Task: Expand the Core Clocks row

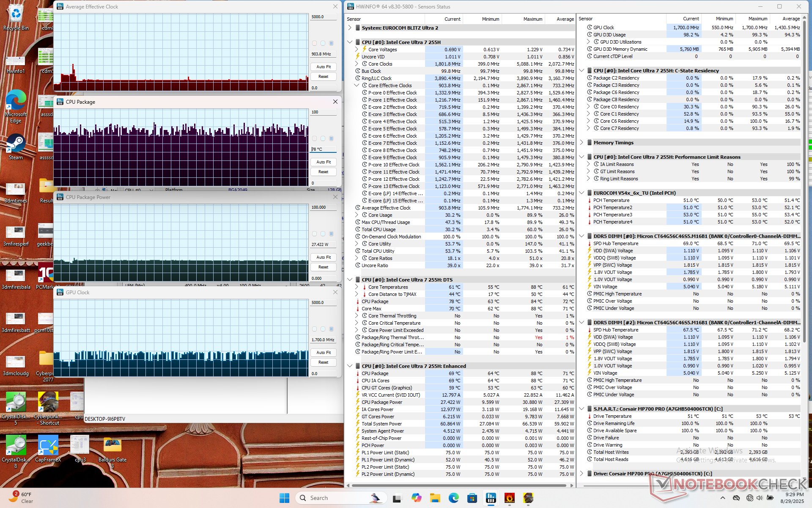Action: tap(357, 64)
